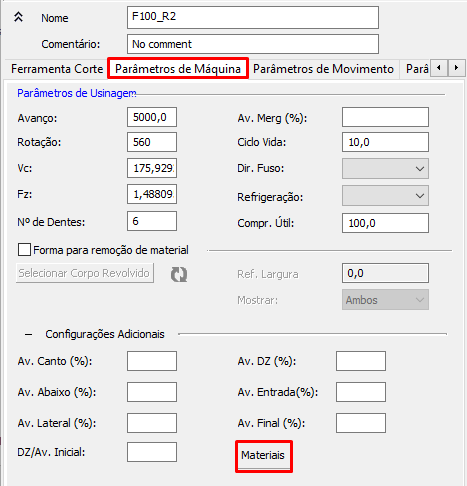
Task: Click the Nome field containing F100_R2
Action: click(253, 17)
